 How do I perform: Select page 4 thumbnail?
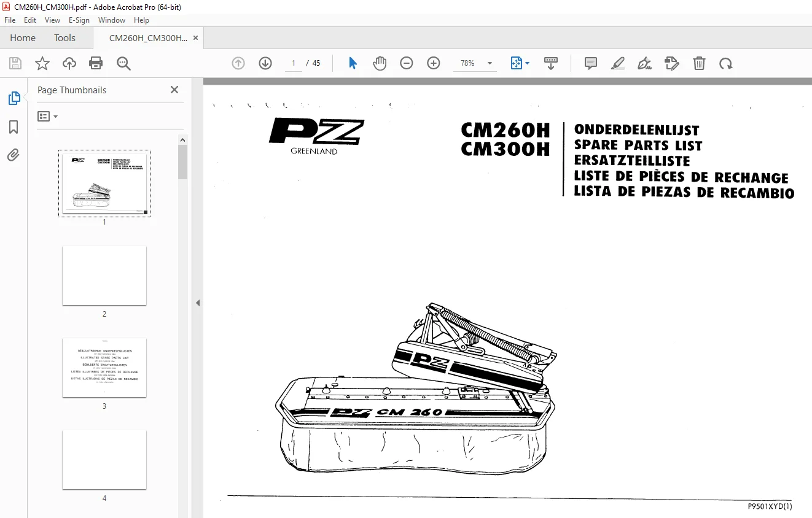click(104, 460)
